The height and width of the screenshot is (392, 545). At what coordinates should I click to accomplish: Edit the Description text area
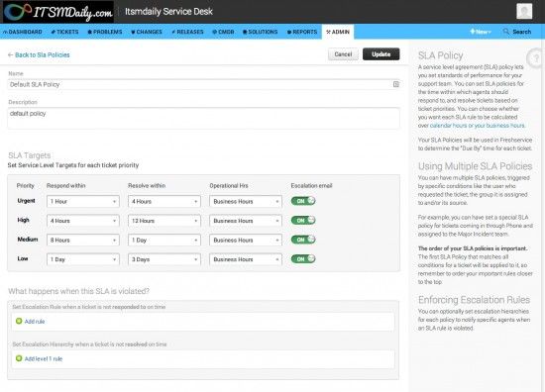(x=204, y=119)
